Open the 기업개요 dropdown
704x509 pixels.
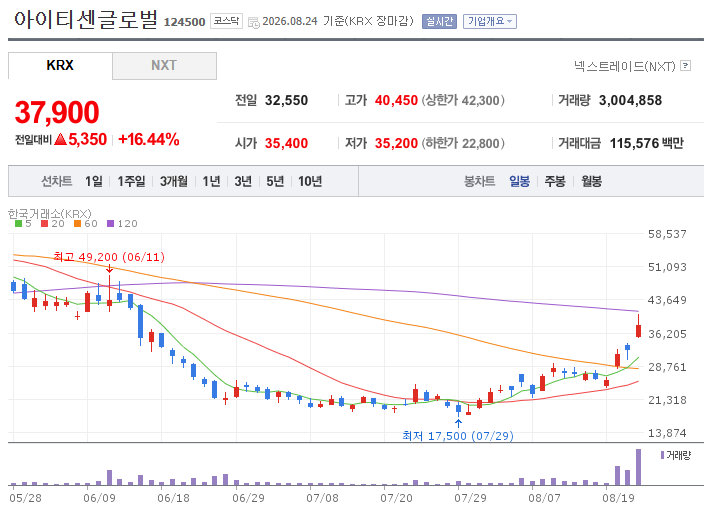point(490,22)
